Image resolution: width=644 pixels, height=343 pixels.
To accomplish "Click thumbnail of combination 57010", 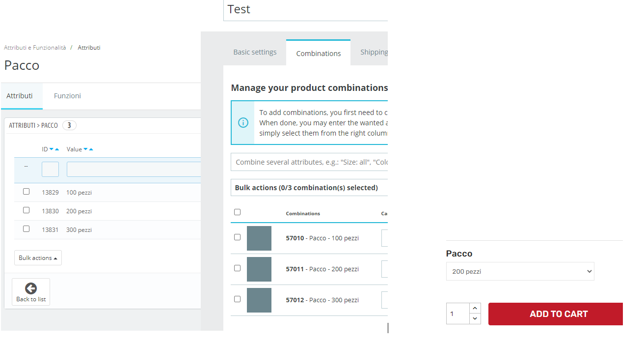I will point(259,238).
